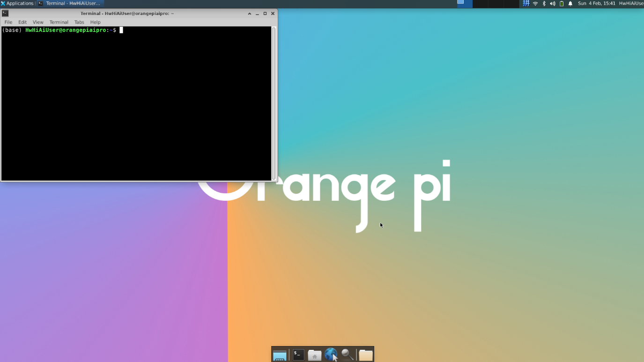
Task: Select the active workspace in the workspace switcher
Action: [465, 3]
